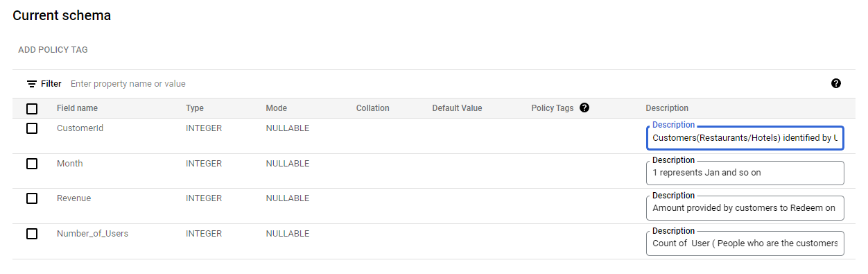Click the Field name column header
This screenshot has height=274, width=868.
point(77,108)
